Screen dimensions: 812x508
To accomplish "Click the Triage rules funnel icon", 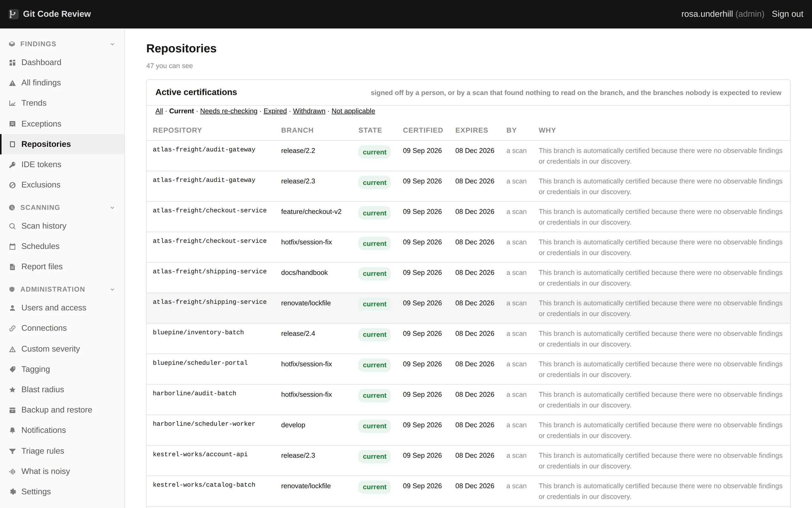I will coord(12,451).
